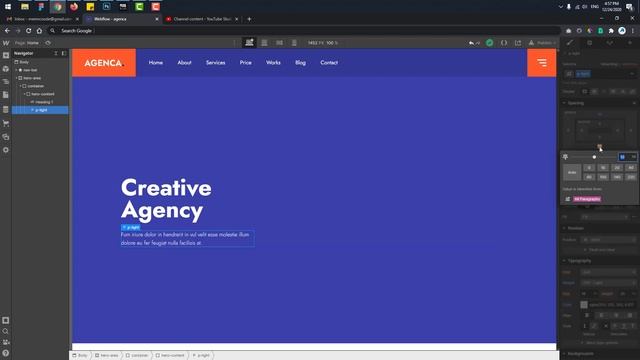Click the undo arrow in top toolbar

472,43
